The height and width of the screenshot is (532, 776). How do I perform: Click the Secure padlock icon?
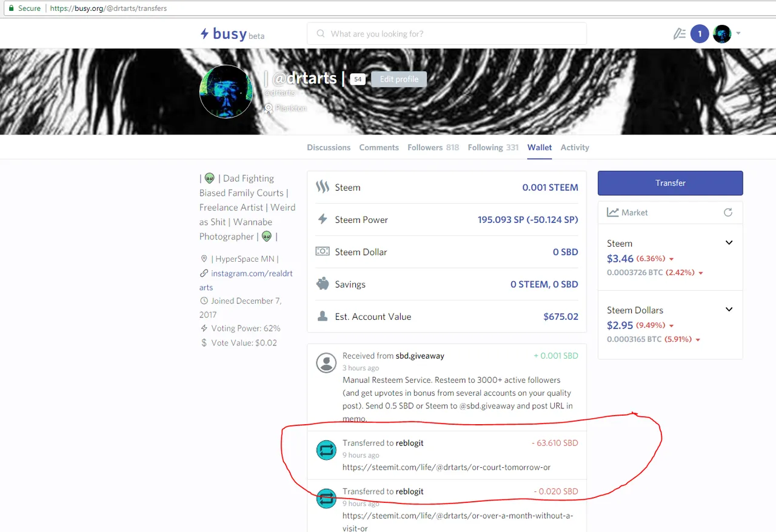(10, 8)
